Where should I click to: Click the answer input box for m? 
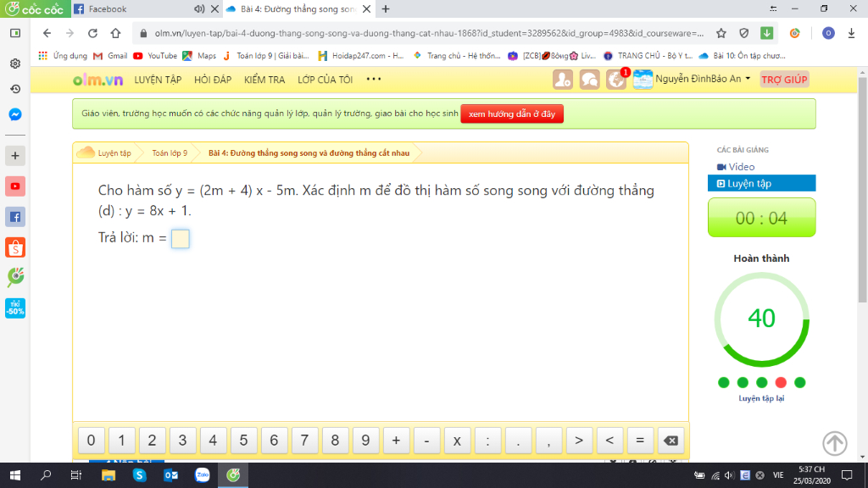point(181,238)
